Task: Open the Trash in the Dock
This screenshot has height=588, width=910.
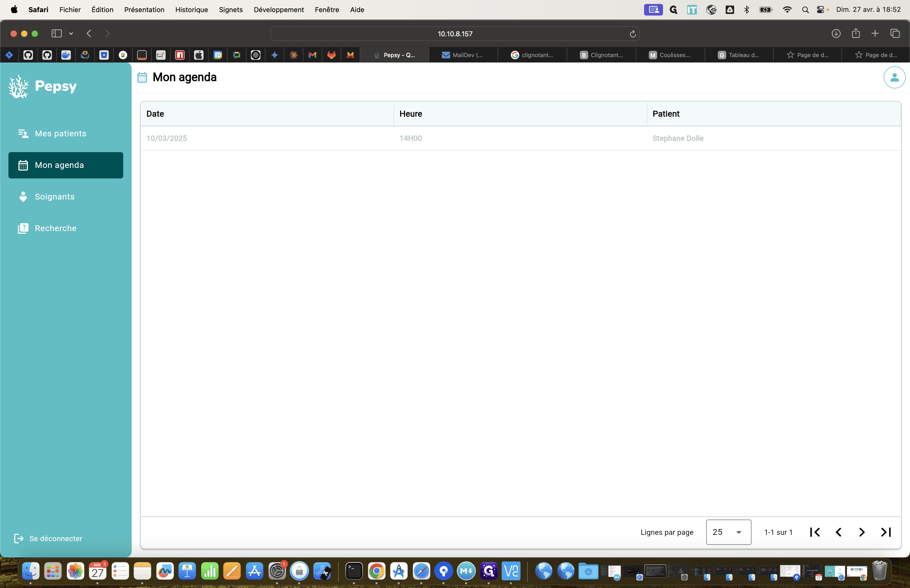Action: (879, 570)
